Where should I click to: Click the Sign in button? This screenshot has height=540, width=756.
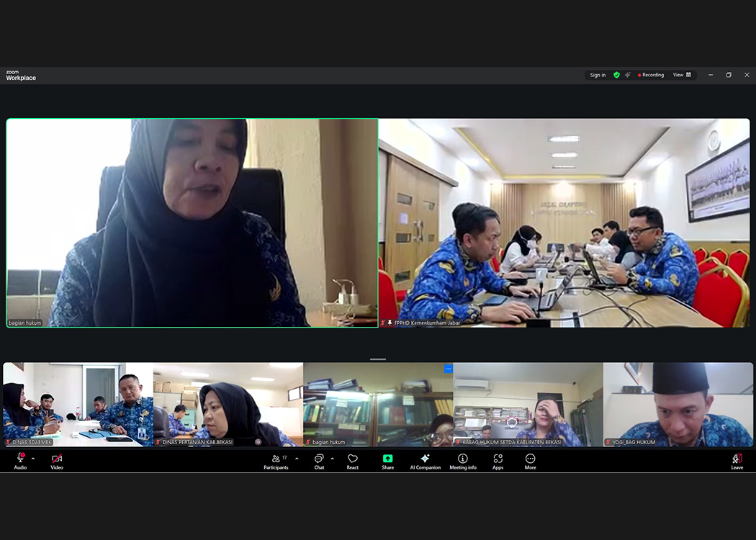[x=598, y=74]
